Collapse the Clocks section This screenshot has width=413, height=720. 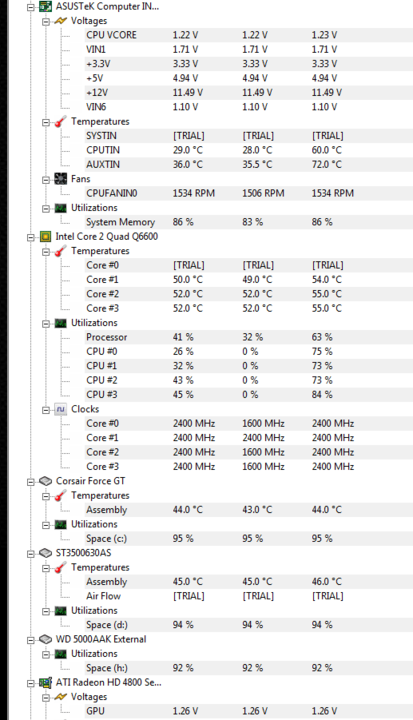tap(45, 410)
